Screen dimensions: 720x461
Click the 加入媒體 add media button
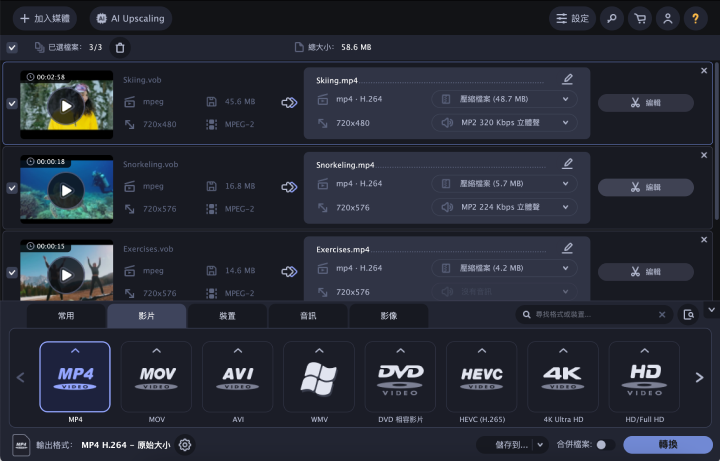click(x=45, y=19)
